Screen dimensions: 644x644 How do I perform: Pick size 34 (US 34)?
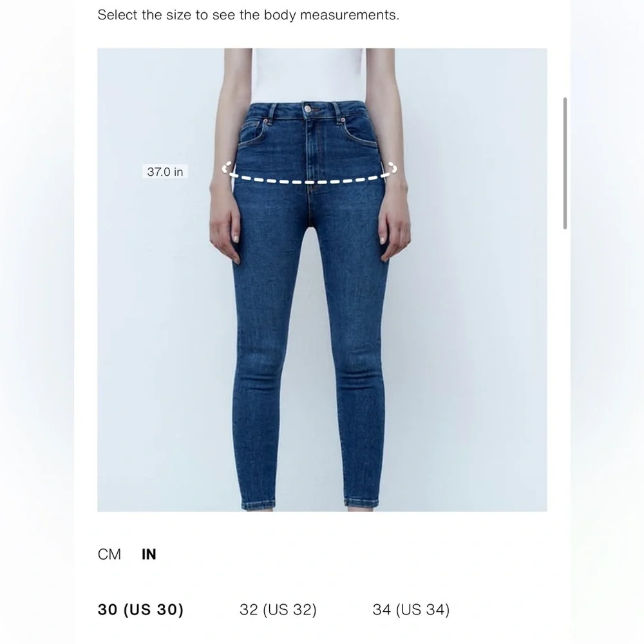[x=411, y=609]
